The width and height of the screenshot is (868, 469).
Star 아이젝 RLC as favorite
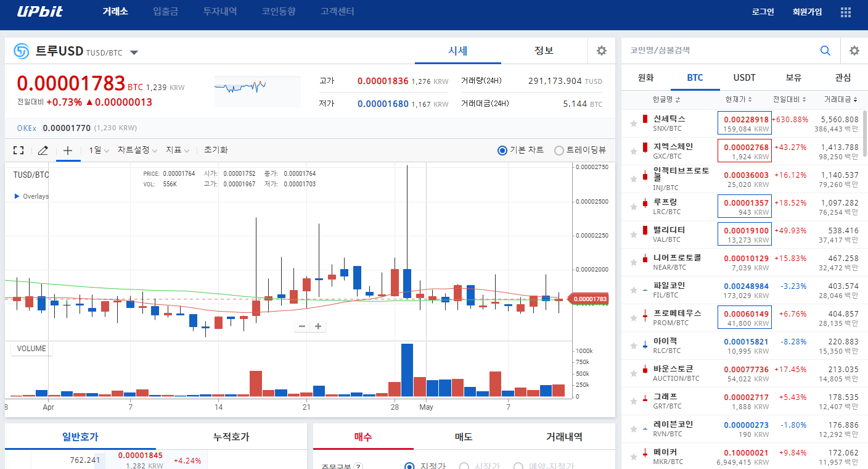coord(633,346)
